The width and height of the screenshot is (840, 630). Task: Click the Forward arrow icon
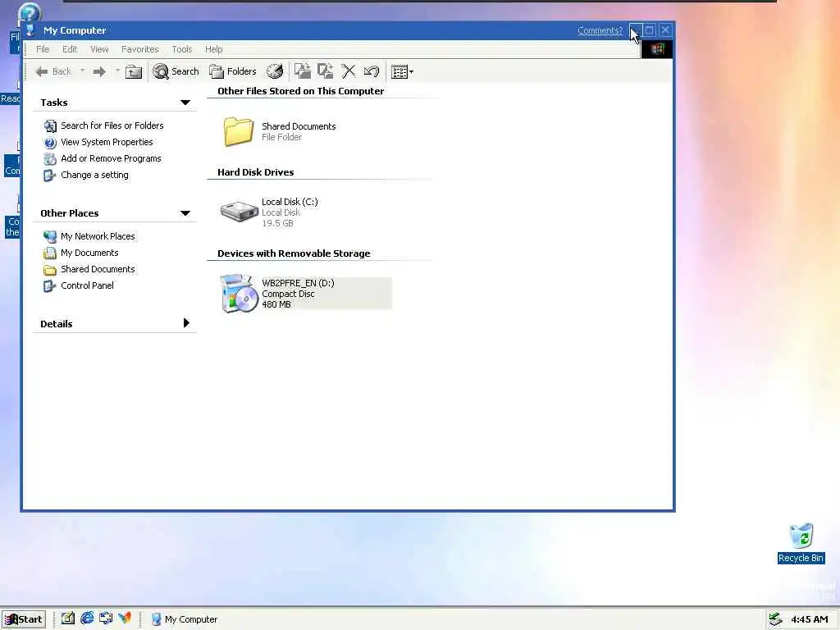99,71
